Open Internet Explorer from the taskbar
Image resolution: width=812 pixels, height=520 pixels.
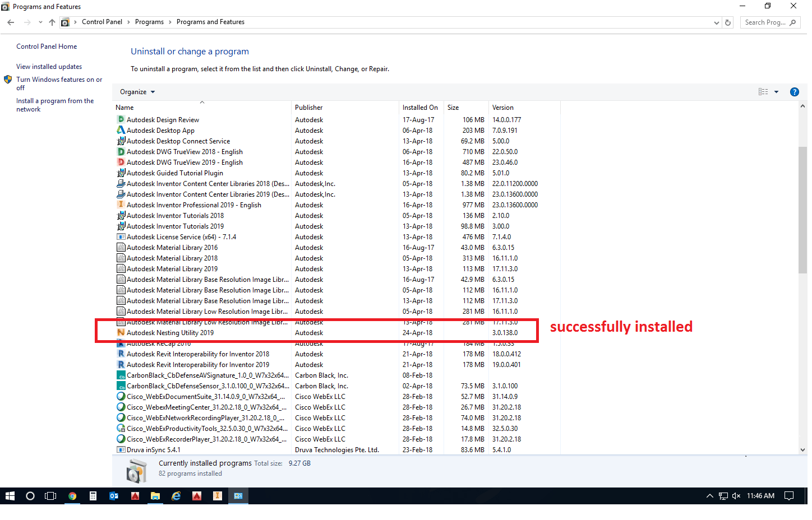[176, 496]
